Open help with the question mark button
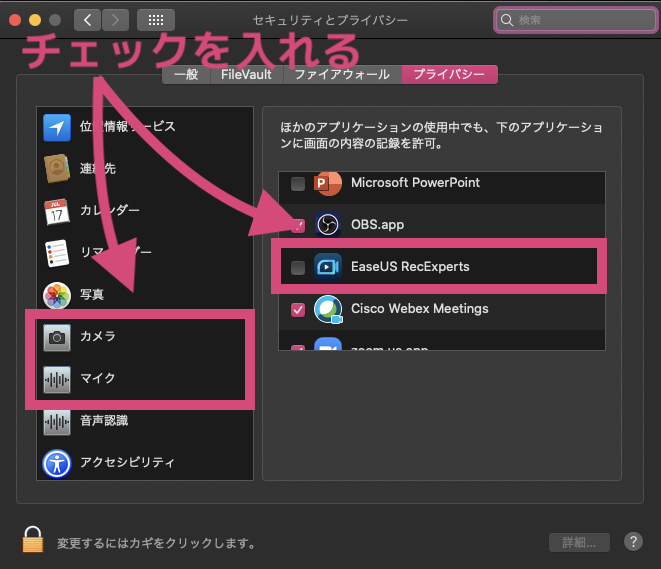 click(x=633, y=542)
